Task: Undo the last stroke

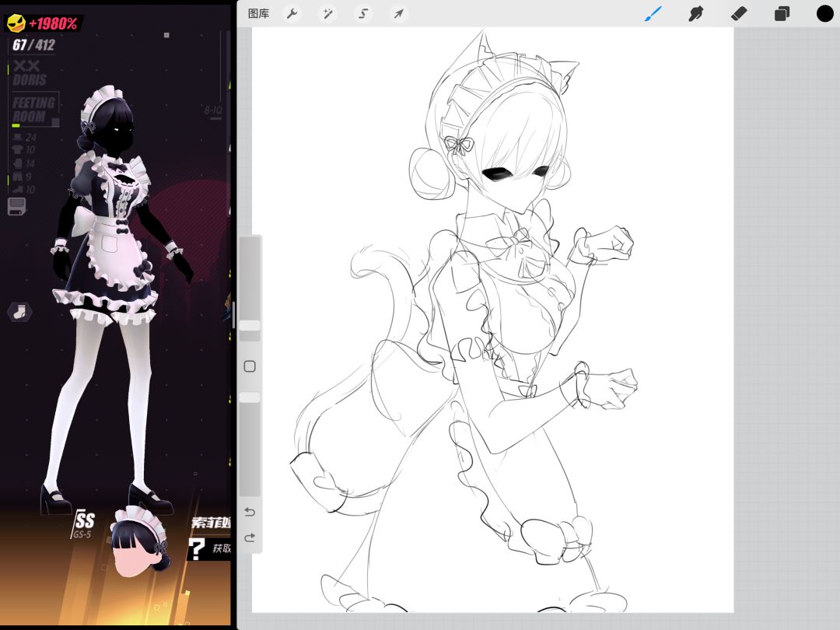Action: (x=250, y=512)
